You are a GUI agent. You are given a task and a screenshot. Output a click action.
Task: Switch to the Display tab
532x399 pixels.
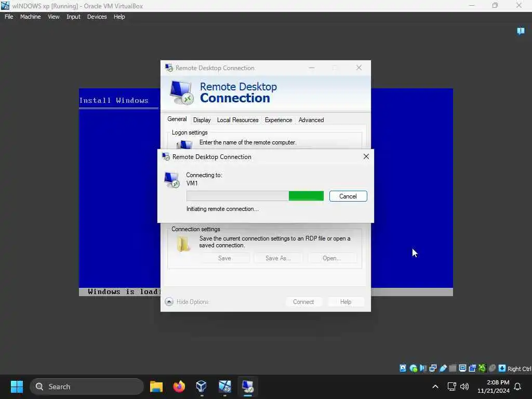(x=202, y=120)
